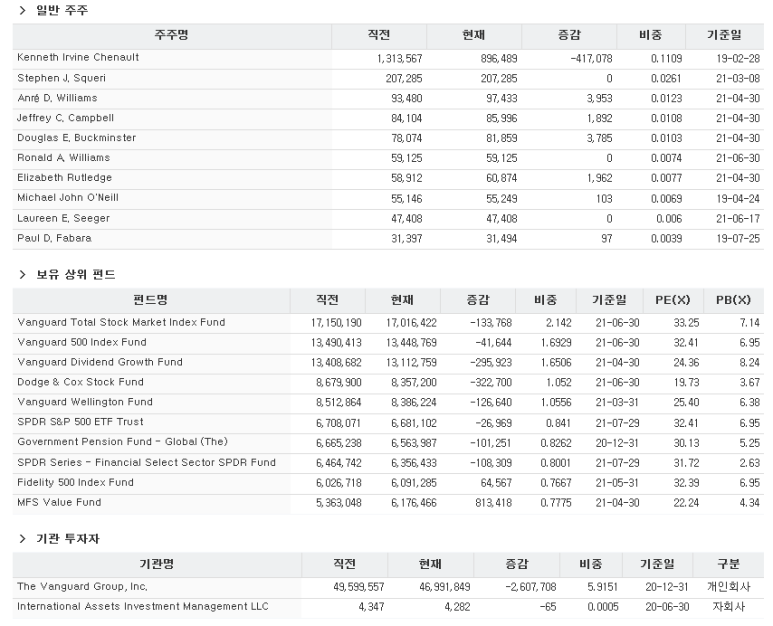Click the 개인회사 classification cell

point(728,587)
